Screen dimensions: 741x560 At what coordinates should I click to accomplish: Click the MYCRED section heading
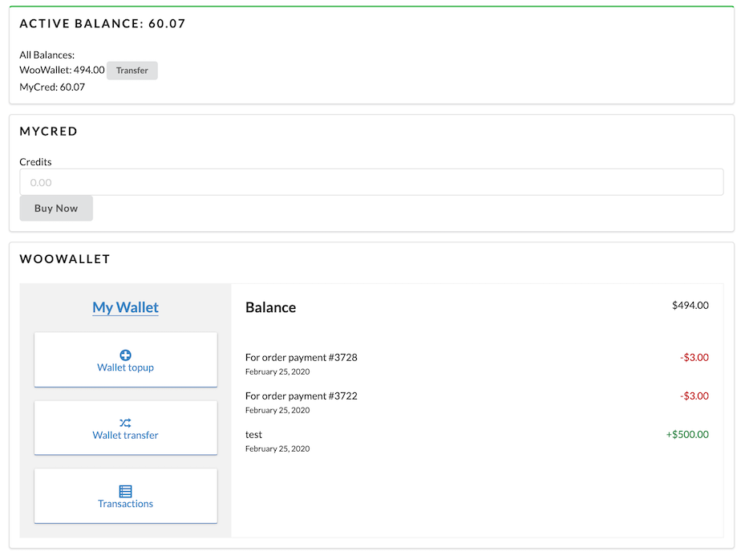pos(49,132)
